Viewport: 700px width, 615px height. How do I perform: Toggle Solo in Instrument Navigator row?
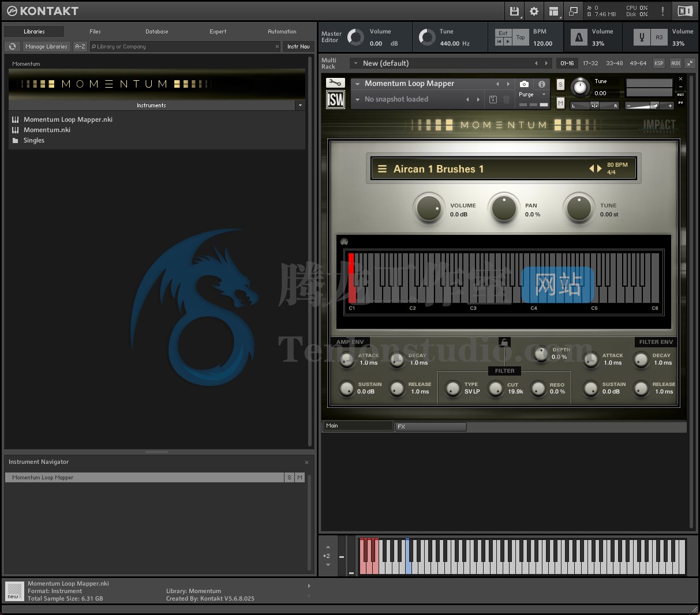tap(289, 478)
